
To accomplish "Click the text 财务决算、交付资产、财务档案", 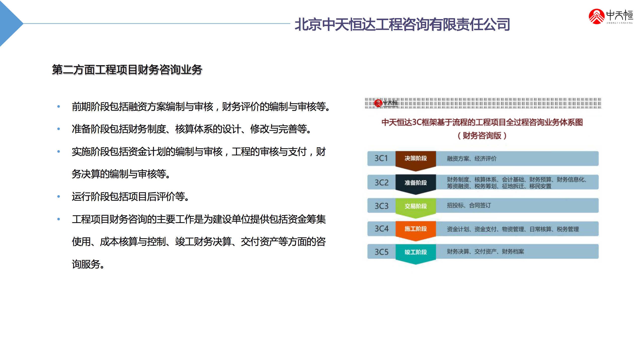I will [486, 252].
